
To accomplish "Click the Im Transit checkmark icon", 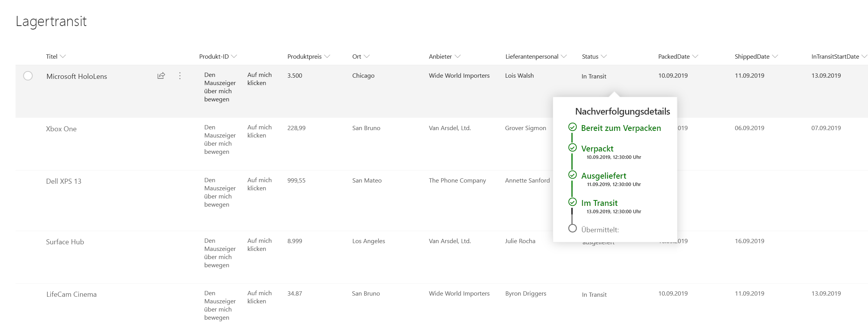I will [572, 202].
